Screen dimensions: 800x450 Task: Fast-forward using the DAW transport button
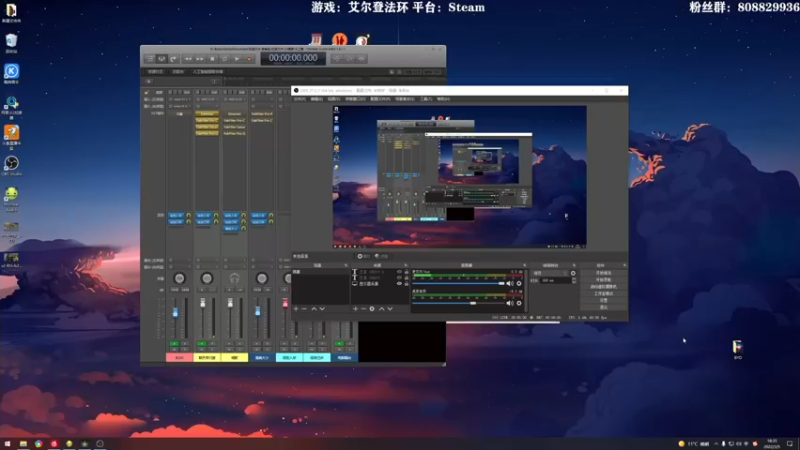pyautogui.click(x=200, y=59)
